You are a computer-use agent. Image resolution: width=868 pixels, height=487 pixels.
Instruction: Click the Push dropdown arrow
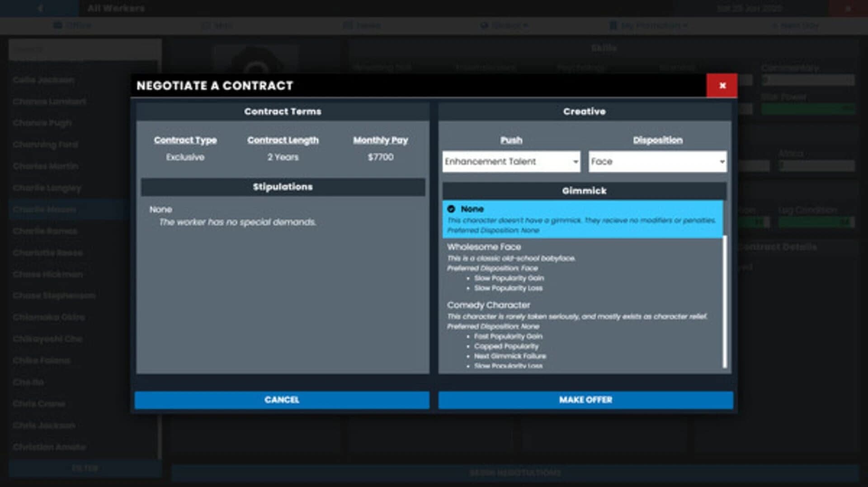click(x=576, y=162)
